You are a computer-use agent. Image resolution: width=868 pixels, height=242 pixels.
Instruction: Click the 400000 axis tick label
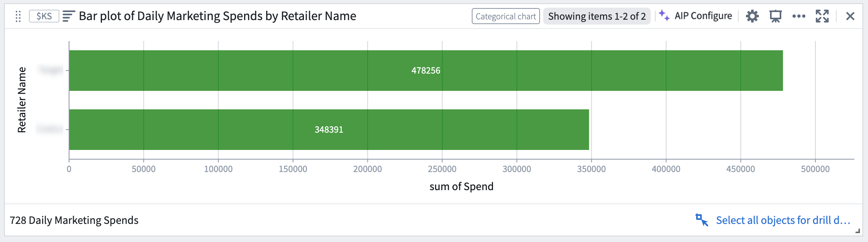[666, 169]
